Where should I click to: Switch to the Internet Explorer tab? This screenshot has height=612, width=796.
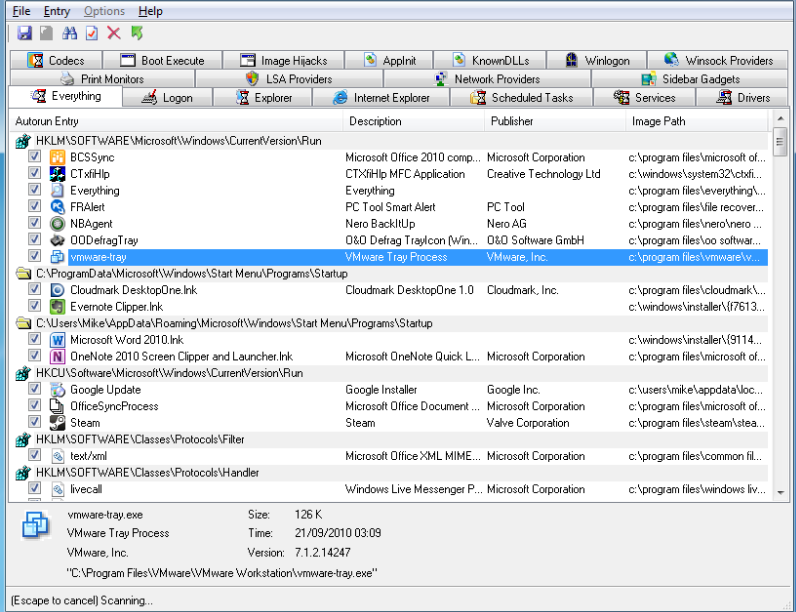click(x=381, y=97)
